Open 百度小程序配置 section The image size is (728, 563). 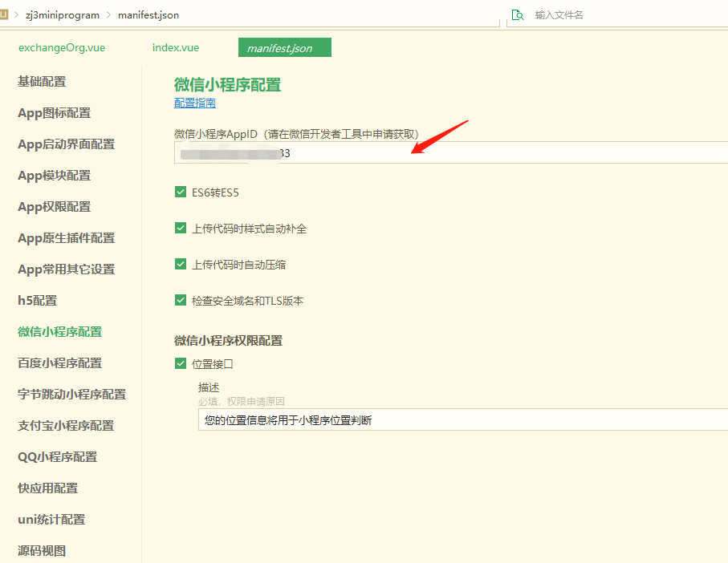tap(60, 363)
